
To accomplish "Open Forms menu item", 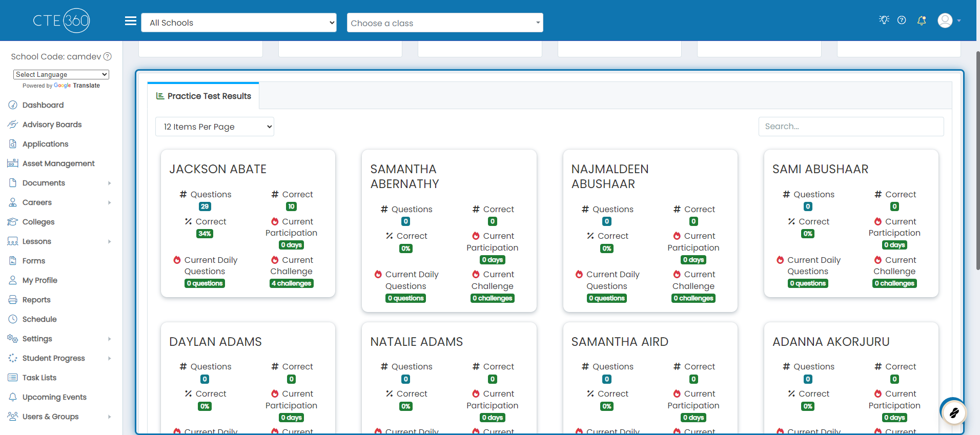I will tap(34, 261).
